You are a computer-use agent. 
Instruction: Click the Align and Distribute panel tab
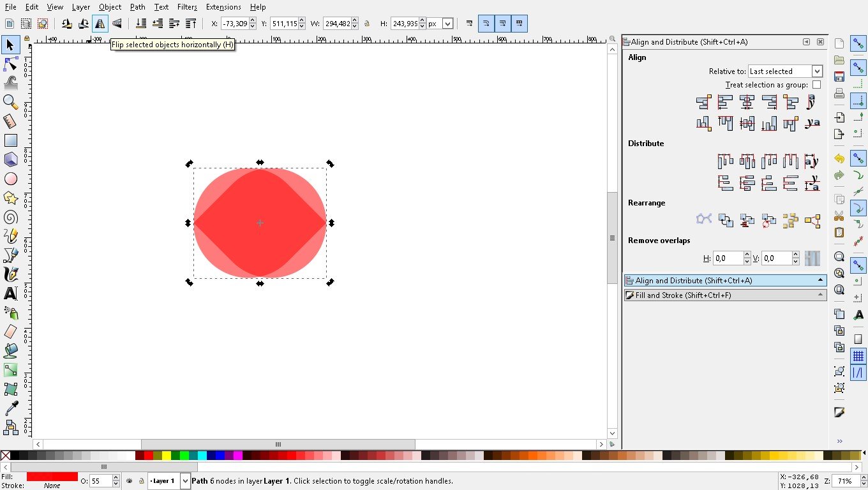(725, 281)
